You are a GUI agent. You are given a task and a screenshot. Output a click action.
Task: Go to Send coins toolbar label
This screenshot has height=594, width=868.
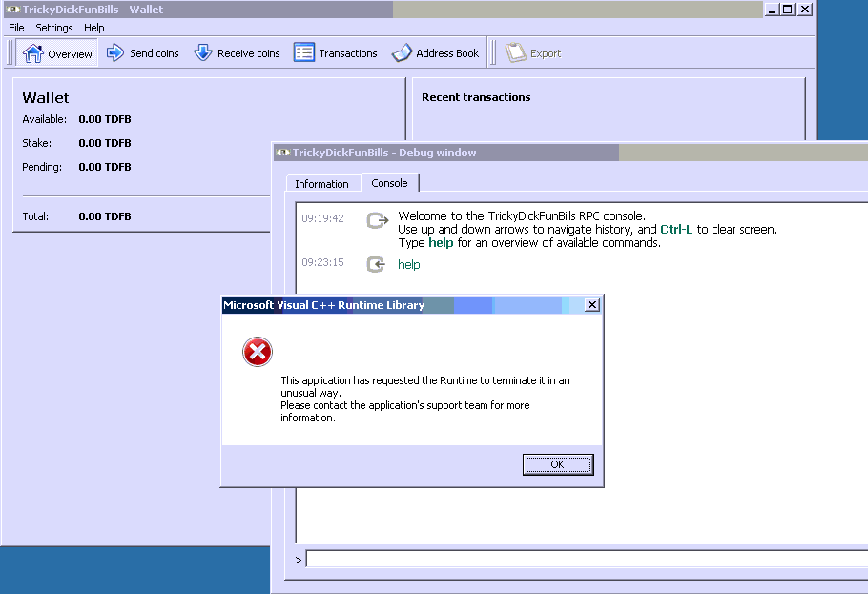pyautogui.click(x=155, y=53)
